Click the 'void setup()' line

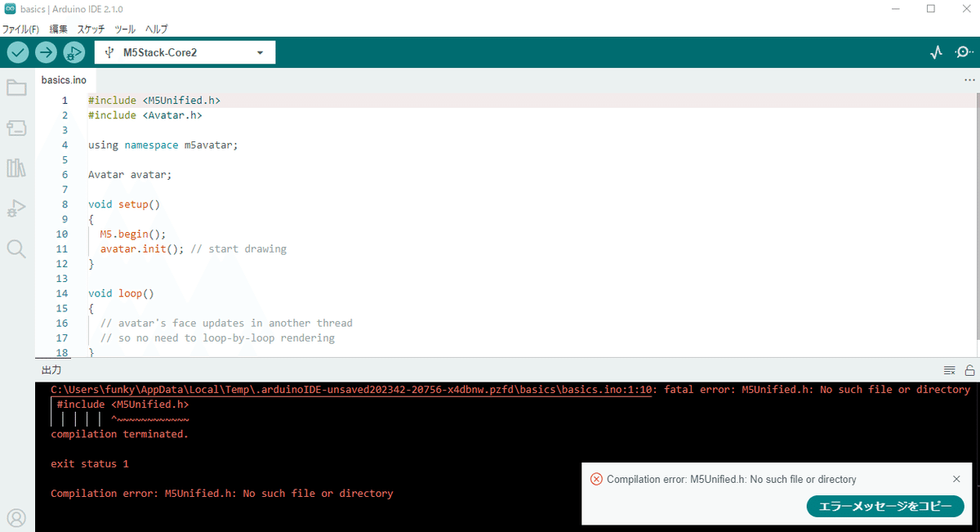(124, 204)
